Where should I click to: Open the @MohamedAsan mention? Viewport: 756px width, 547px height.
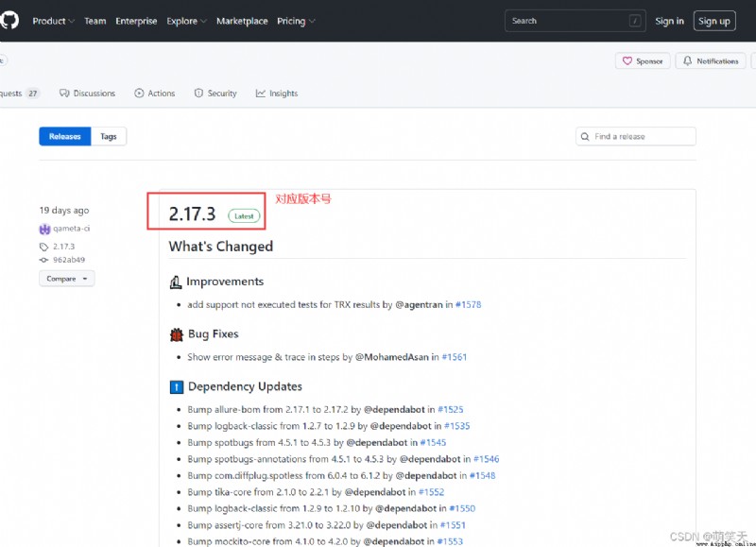tap(391, 357)
